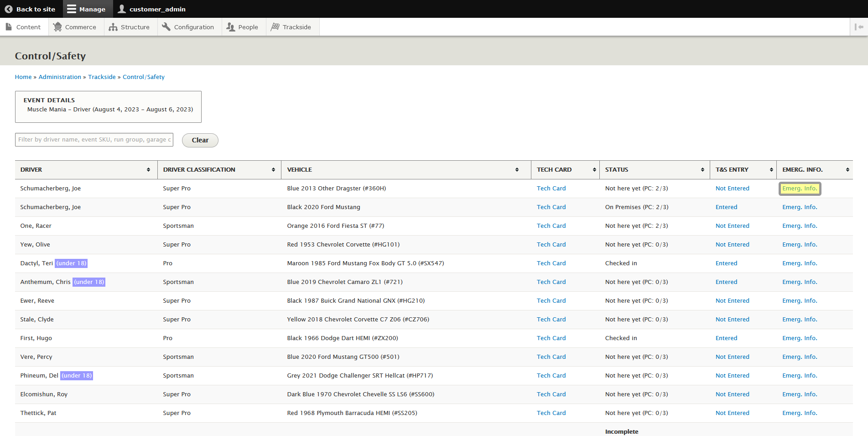Go to Home breadcrumb link

[23, 77]
